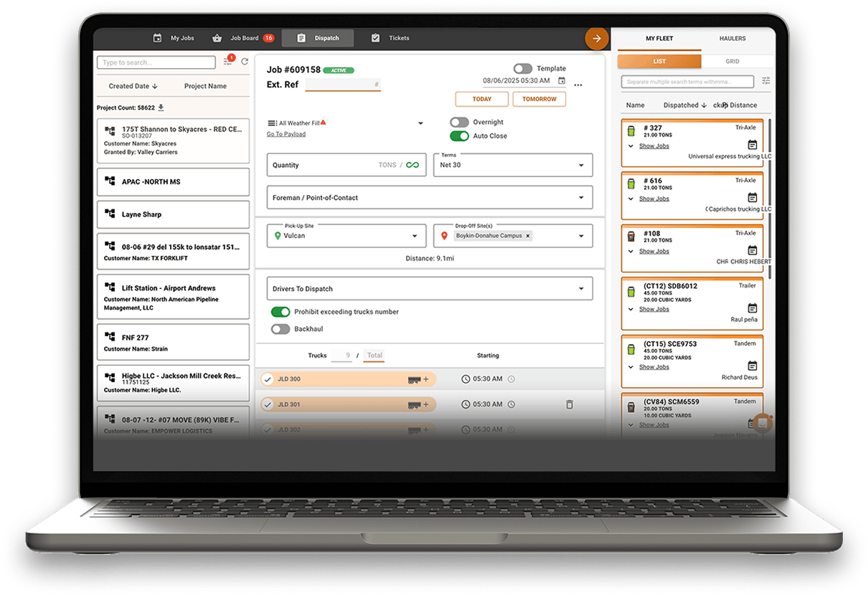The height and width of the screenshot is (595, 868).
Task: Click the Ext. Ref input field
Action: (343, 84)
